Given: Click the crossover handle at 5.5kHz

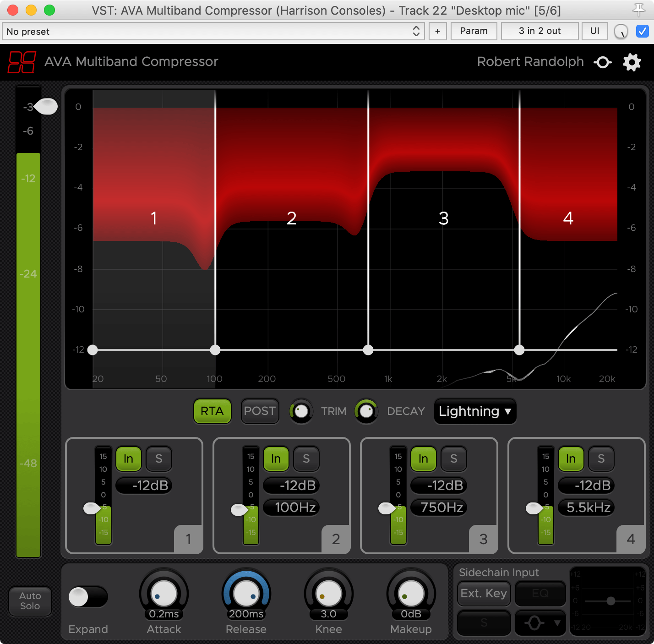Looking at the screenshot, I should 519,350.
